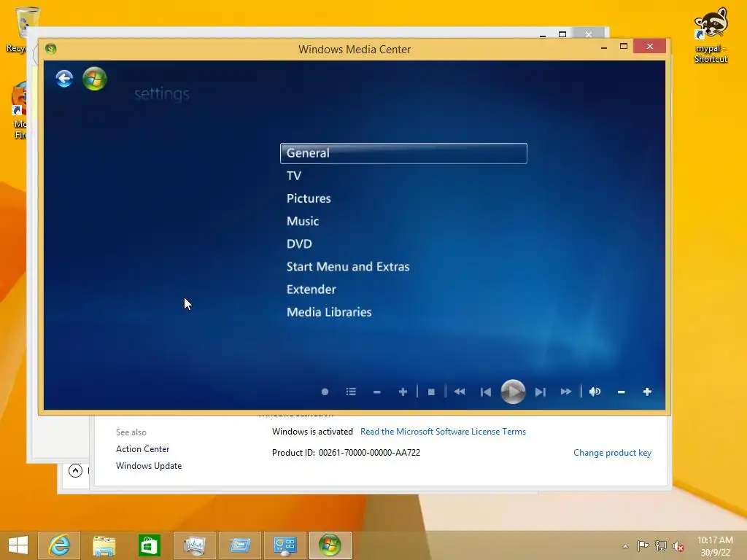Increase volume with the plus button

[647, 392]
